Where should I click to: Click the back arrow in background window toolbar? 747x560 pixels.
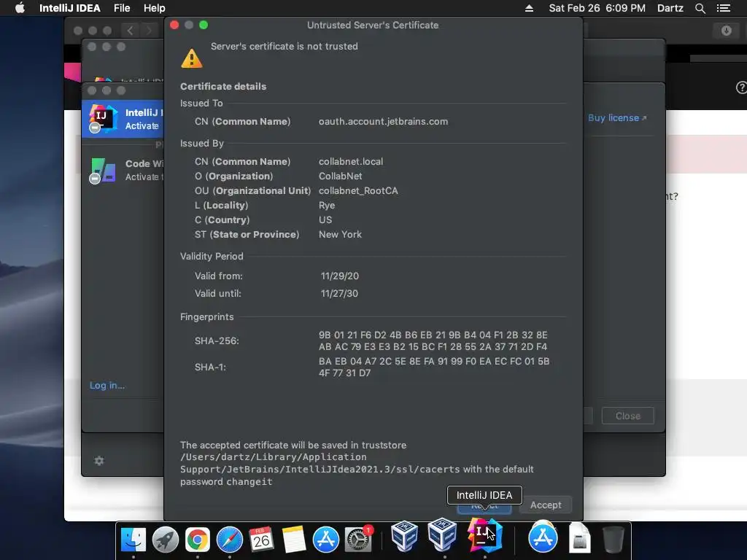(x=130, y=31)
